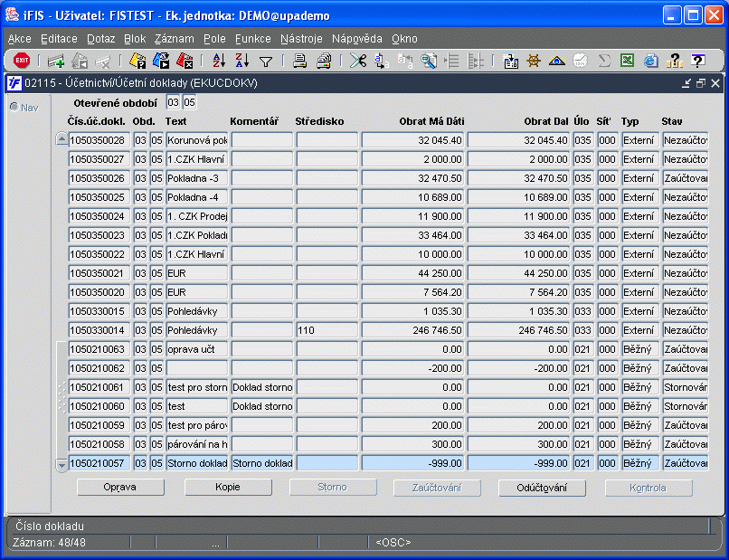729x560 pixels.
Task: Open the Blok menu
Action: 135,39
